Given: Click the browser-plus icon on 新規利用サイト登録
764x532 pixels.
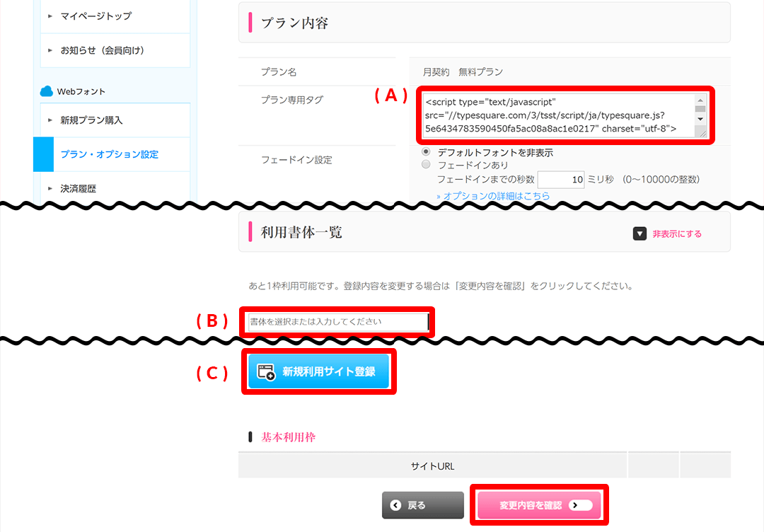Looking at the screenshot, I should click(266, 371).
